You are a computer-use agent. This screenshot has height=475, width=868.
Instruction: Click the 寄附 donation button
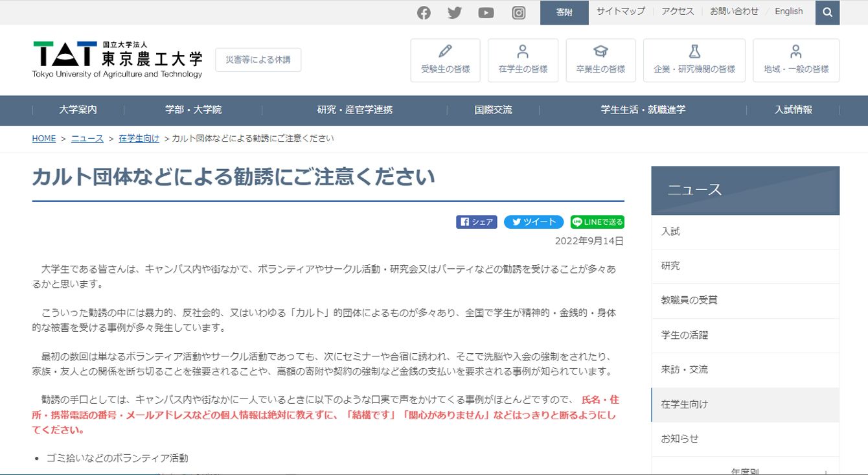point(564,12)
